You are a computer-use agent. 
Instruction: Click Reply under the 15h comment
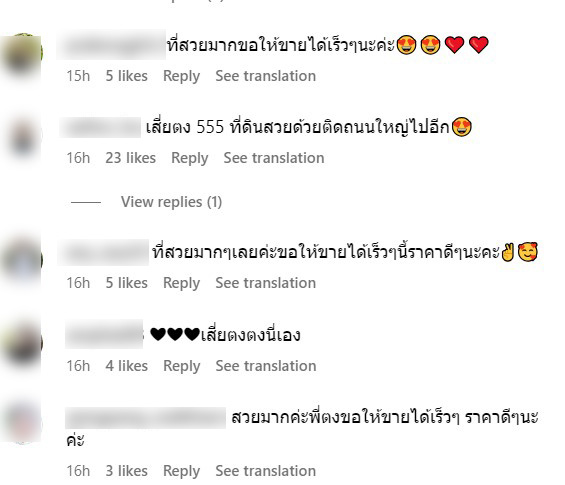coord(181,76)
